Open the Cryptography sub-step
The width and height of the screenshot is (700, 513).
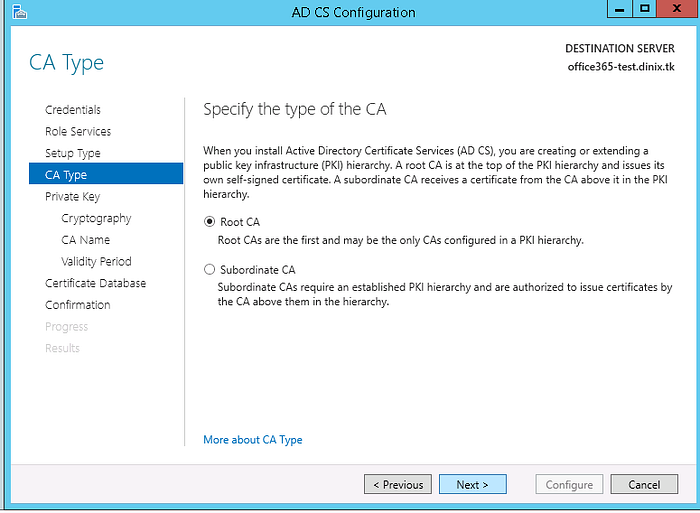pyautogui.click(x=96, y=218)
